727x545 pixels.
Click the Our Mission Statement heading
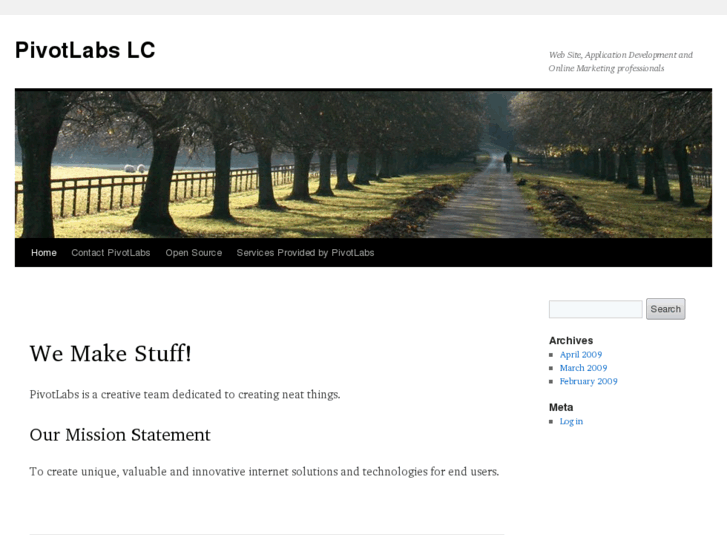(120, 435)
